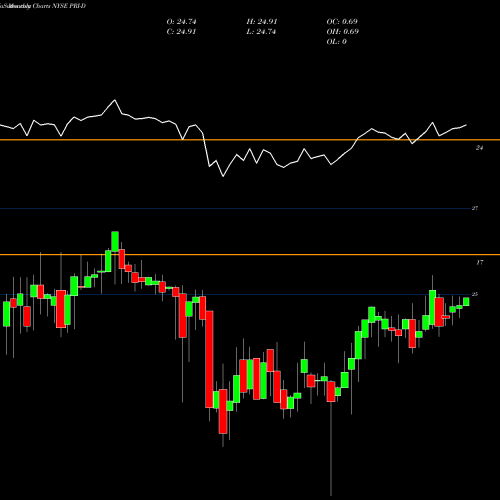Select the 'OH: 0.69' reading
The width and height of the screenshot is (500, 500).
pos(343,32)
